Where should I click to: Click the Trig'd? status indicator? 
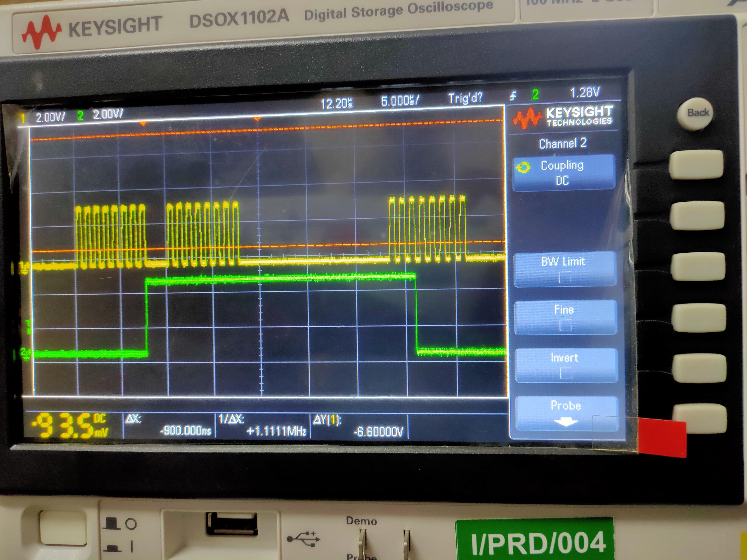pos(465,98)
